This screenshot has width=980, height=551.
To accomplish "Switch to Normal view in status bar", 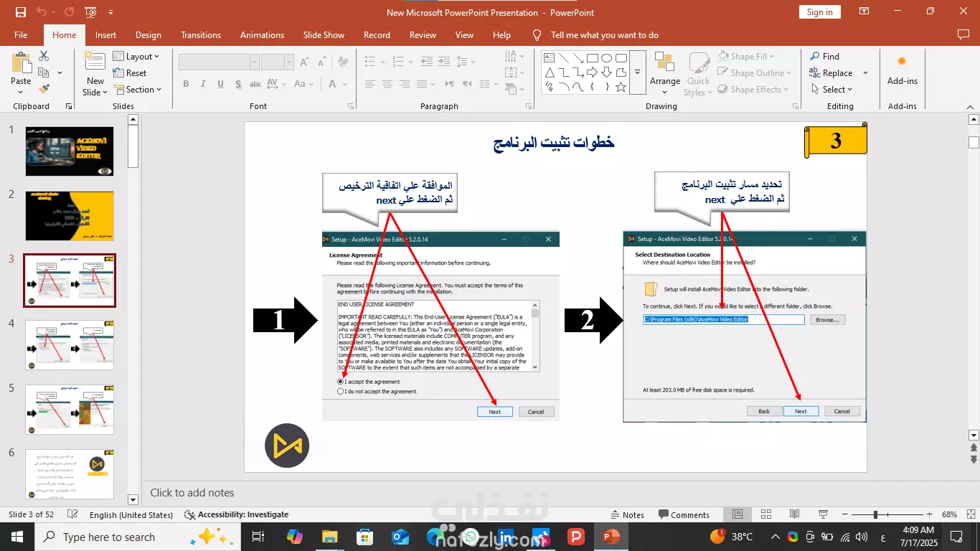I will click(738, 514).
